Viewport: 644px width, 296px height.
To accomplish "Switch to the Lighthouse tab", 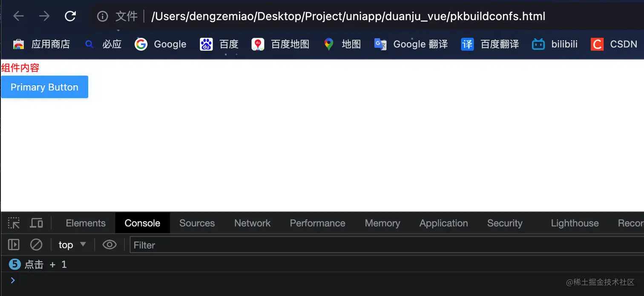I will 575,223.
